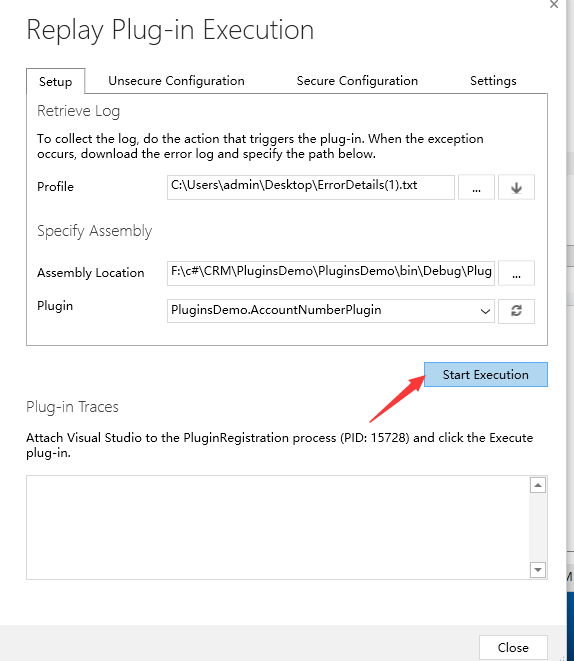This screenshot has width=574, height=661.
Task: Click the Specify Assembly heading text
Action: (x=94, y=231)
